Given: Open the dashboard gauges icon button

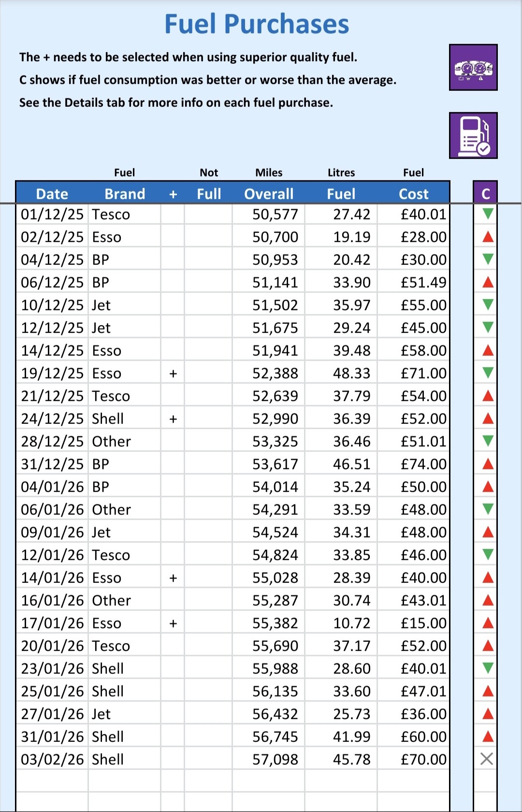Looking at the screenshot, I should 473,68.
